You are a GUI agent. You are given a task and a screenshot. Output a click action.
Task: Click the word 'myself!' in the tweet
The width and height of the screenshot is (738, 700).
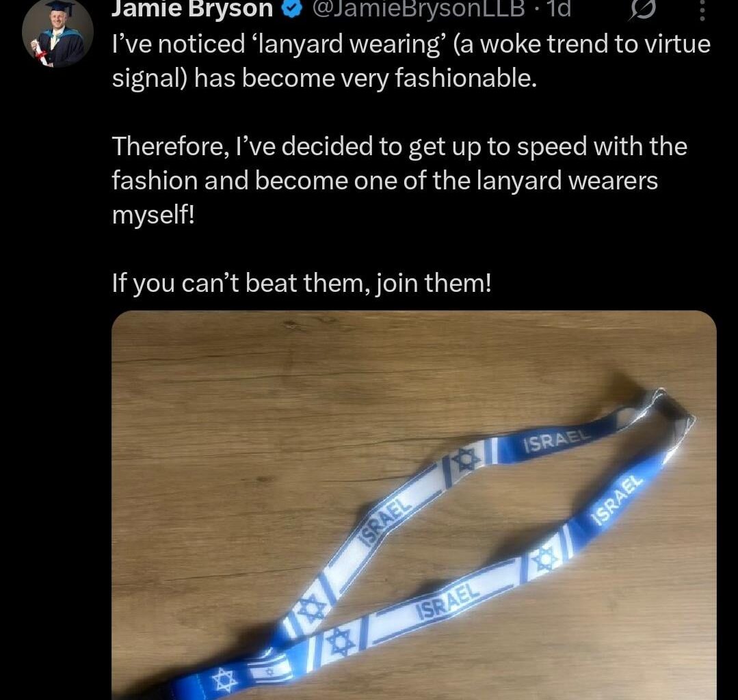pyautogui.click(x=153, y=215)
